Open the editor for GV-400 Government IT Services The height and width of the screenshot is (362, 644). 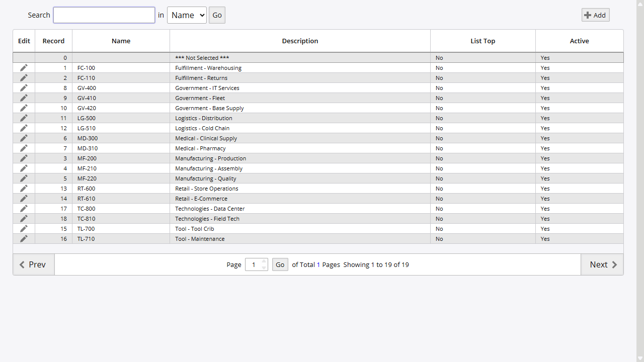coord(23,88)
